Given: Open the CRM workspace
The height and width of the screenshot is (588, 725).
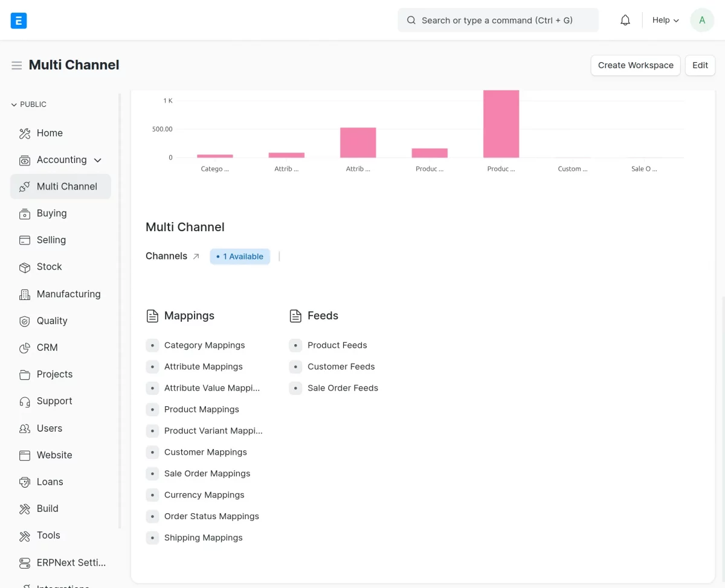Looking at the screenshot, I should (x=60, y=348).
